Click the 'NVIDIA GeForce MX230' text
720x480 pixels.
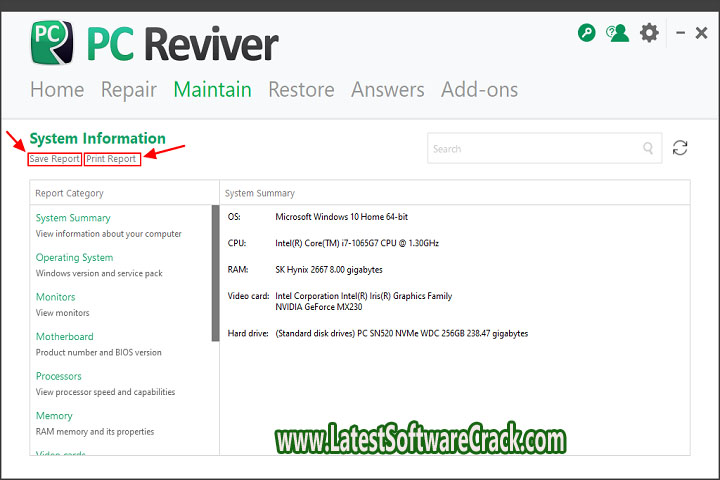[x=319, y=307]
